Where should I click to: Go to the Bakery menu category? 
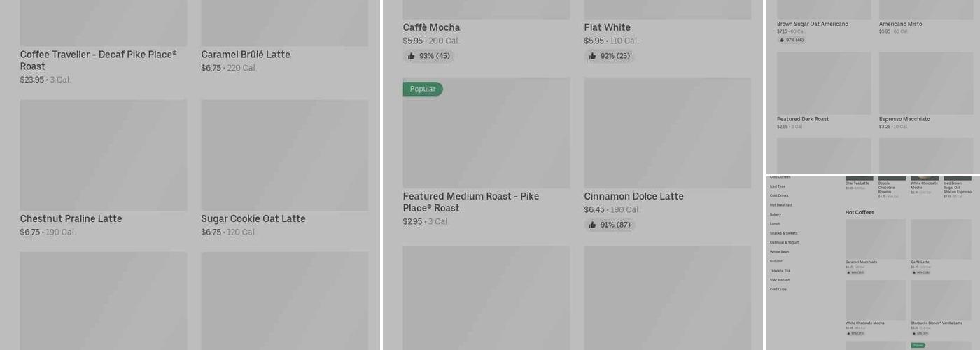[x=776, y=214]
